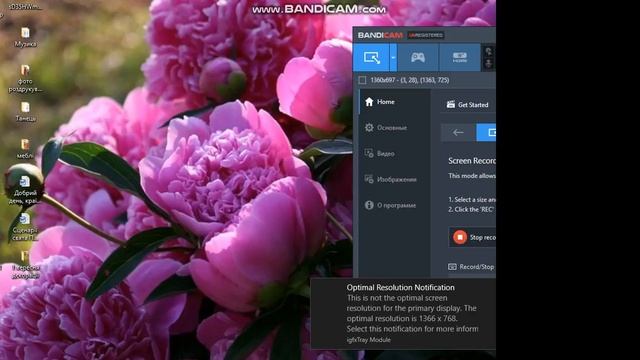Select the game recording mode gamepad icon
The height and width of the screenshot is (360, 640).
[418, 58]
